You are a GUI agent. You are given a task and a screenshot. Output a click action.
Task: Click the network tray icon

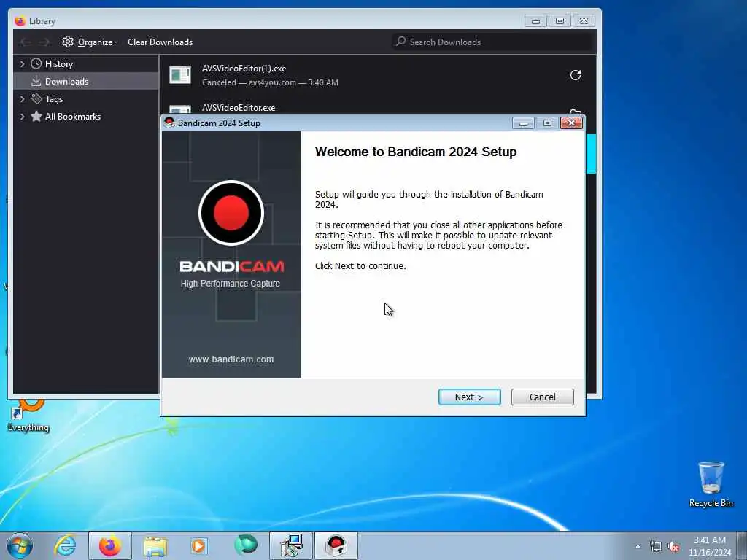tap(656, 547)
